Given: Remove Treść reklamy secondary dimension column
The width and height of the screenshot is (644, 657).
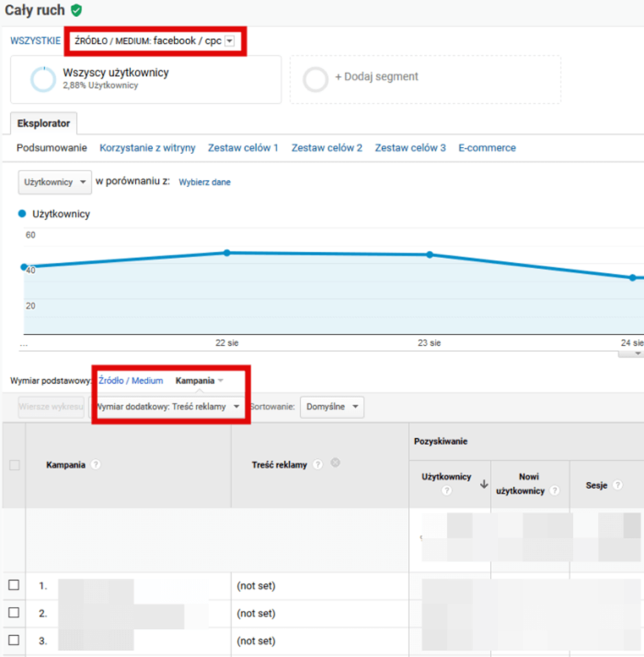Looking at the screenshot, I should [x=334, y=463].
